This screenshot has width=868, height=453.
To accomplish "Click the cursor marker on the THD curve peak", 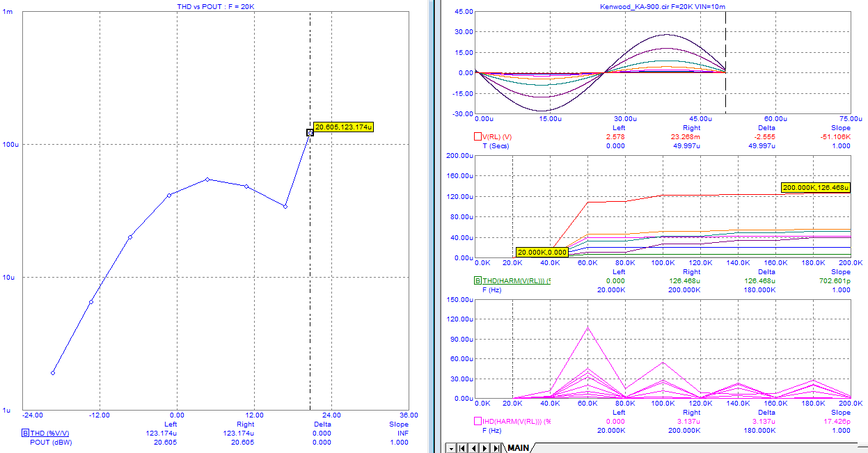I will [310, 132].
